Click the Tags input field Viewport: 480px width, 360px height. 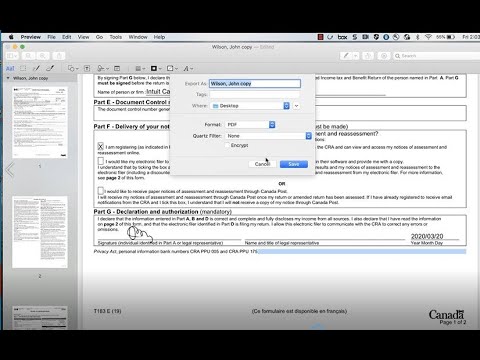255,94
